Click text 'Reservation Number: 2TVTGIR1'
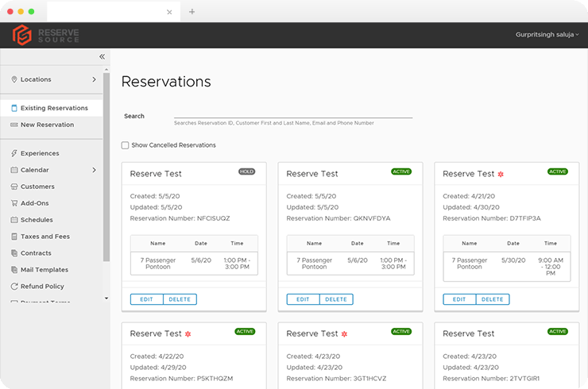Image resolution: width=588 pixels, height=389 pixels. click(x=491, y=379)
